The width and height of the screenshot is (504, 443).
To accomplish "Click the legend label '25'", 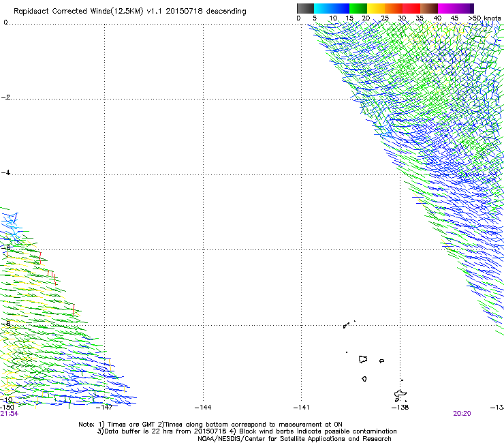I will pos(385,18).
